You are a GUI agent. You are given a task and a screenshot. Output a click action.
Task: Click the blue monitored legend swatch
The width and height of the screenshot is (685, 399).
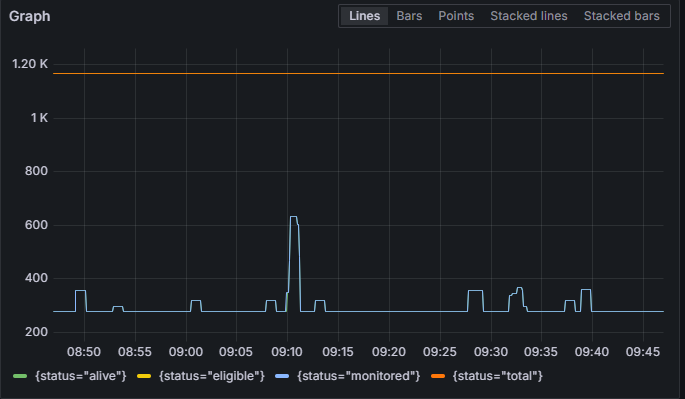pos(282,376)
